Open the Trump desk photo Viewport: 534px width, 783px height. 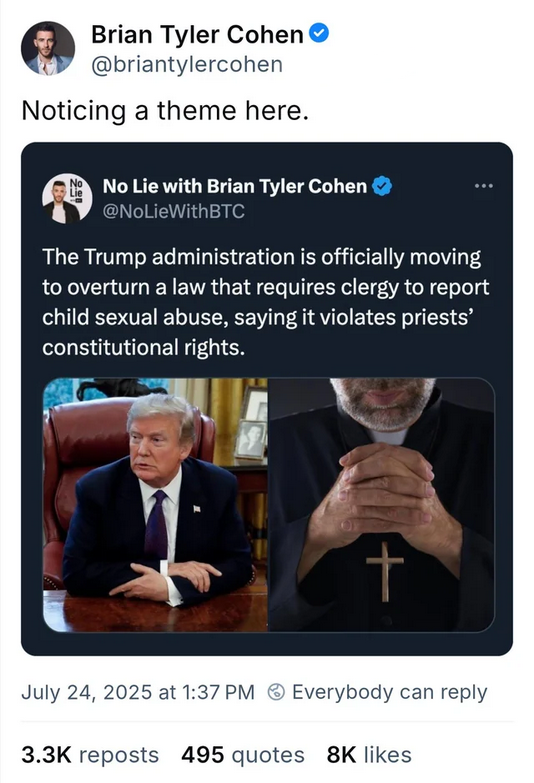coord(155,505)
